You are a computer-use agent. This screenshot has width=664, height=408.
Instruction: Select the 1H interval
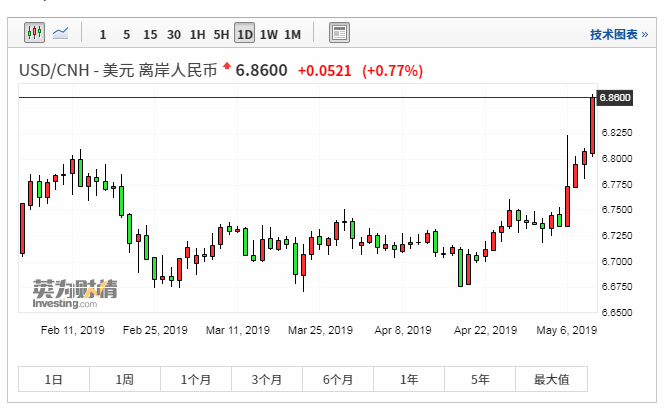[x=197, y=34]
